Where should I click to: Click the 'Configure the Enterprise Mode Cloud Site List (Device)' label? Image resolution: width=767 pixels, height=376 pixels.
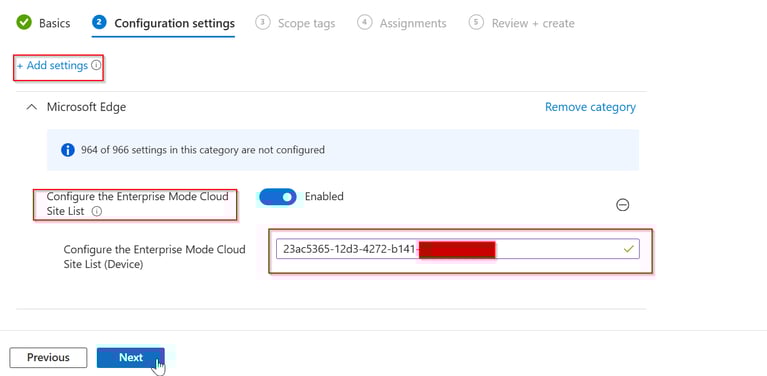[x=155, y=257]
